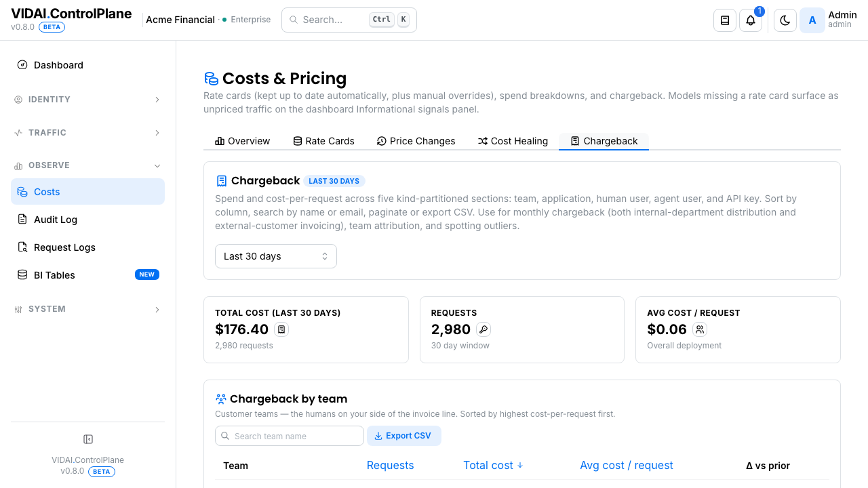Expand the IDENTITY sidebar section

(87, 100)
